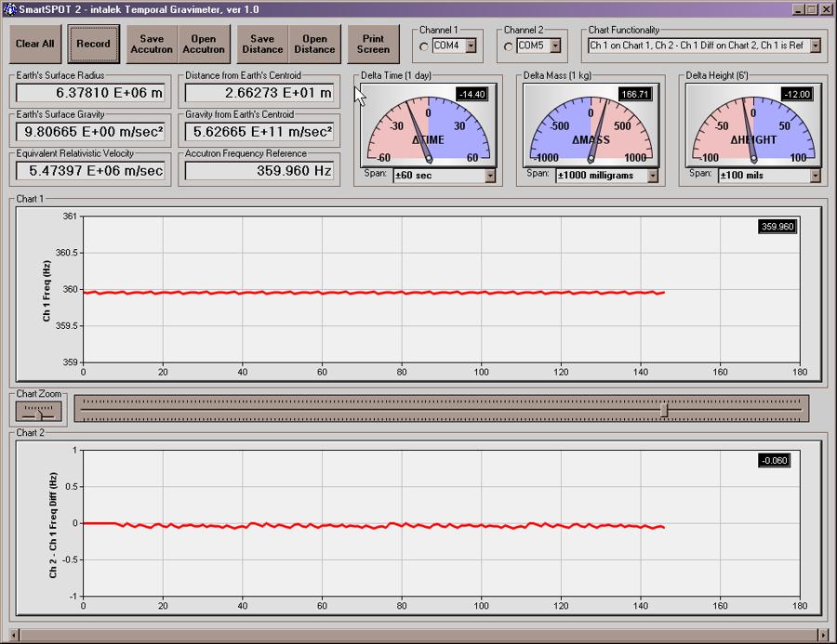837x644 pixels.
Task: Select the Channel 1 radio button
Action: tap(424, 46)
